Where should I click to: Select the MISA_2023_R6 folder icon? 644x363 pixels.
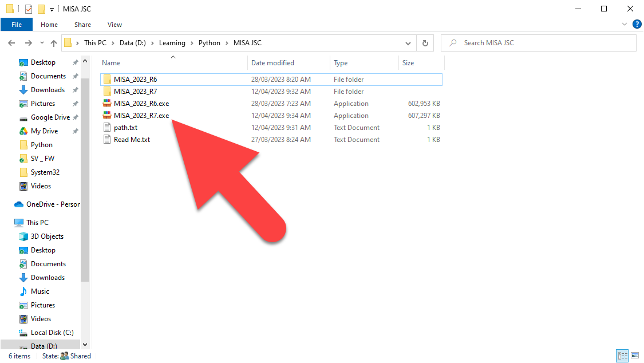(107, 79)
